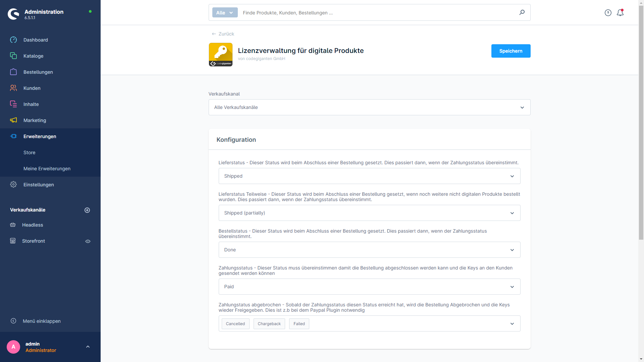Image resolution: width=644 pixels, height=362 pixels.
Task: Open the Storefront sales channel
Action: pyautogui.click(x=34, y=241)
